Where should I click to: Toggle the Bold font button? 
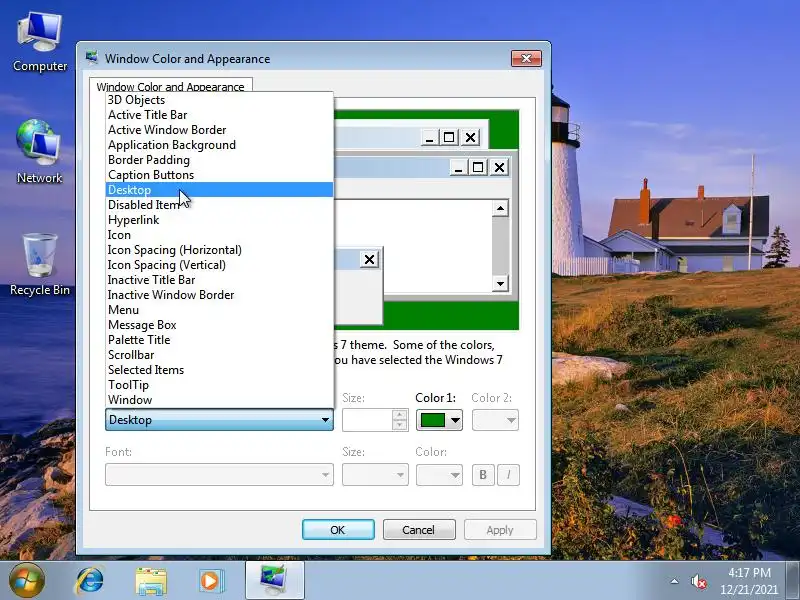point(483,474)
